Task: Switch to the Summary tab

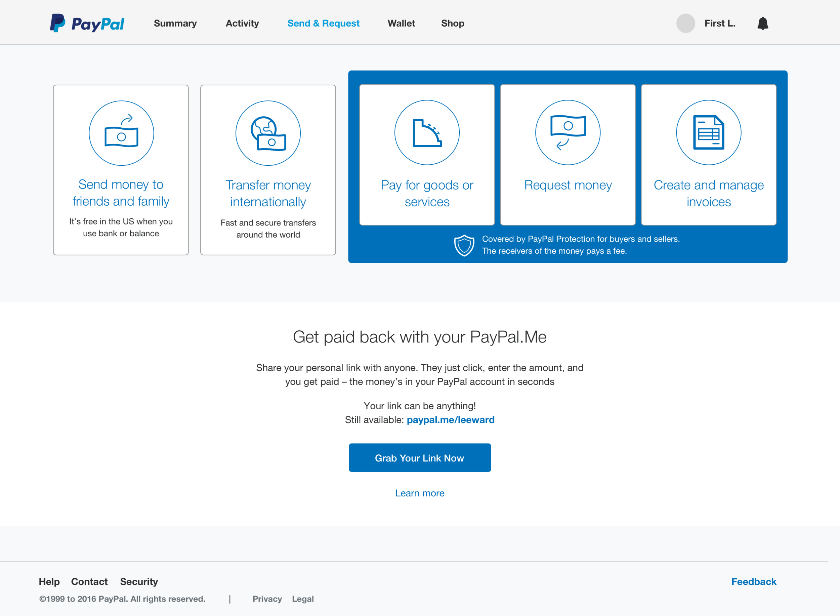Action: tap(175, 23)
